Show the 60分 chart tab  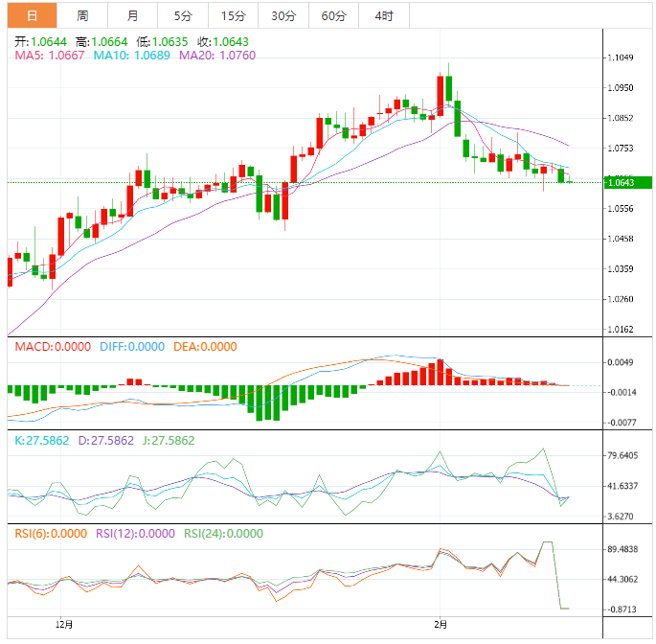click(x=333, y=15)
